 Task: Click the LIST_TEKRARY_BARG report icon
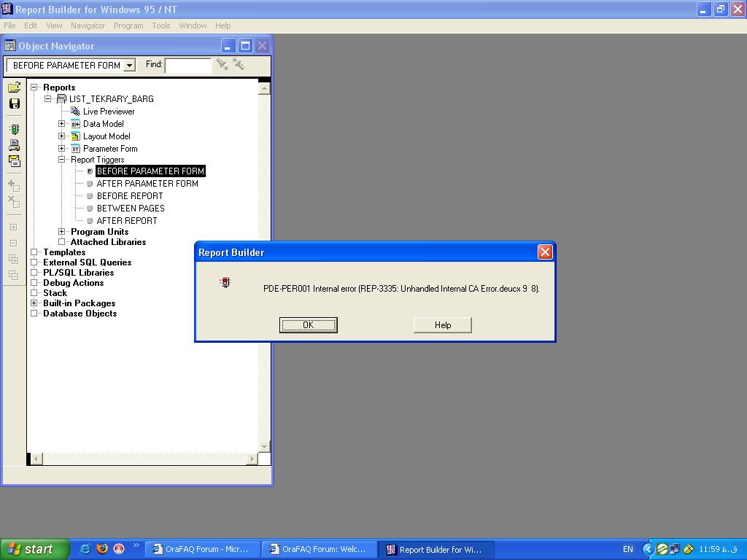tap(61, 99)
